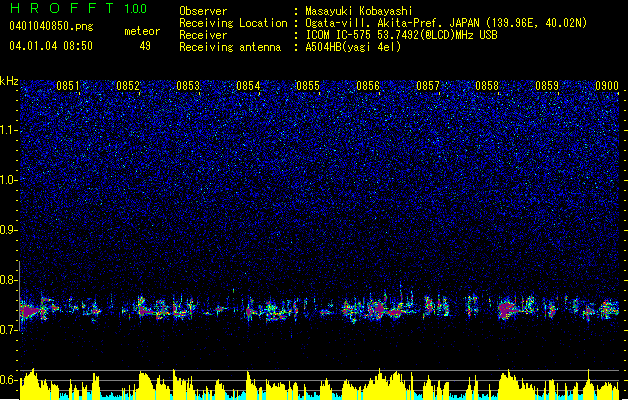Click the A504HB(yagi 4el) antenna text
Screen dimensions: 629x400
pyautogui.click(x=353, y=47)
